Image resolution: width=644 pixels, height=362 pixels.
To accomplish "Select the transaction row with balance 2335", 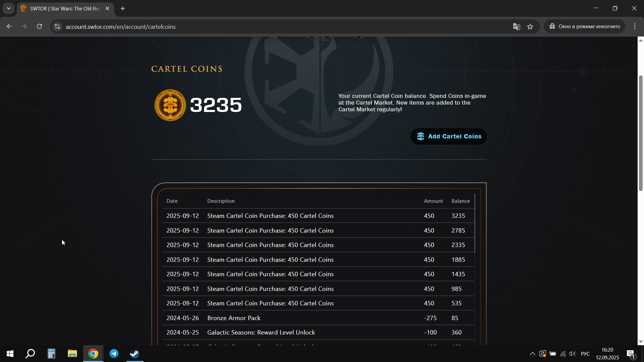I will pyautogui.click(x=318, y=245).
